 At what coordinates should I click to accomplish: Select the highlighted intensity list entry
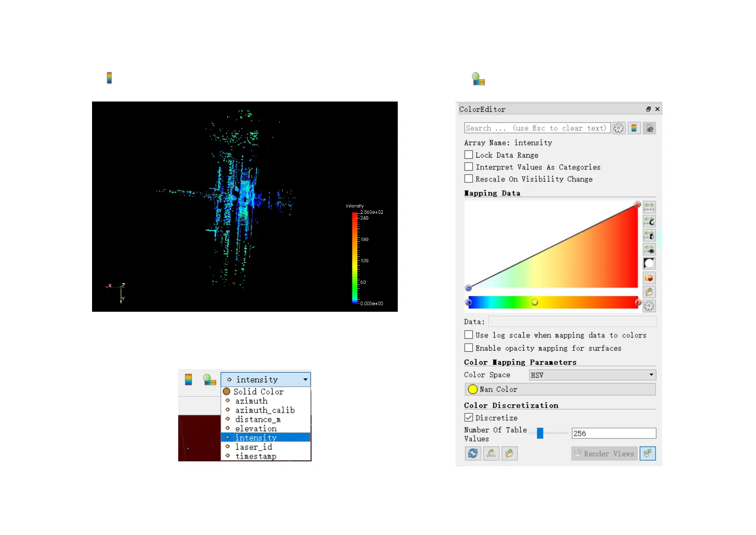tap(266, 438)
